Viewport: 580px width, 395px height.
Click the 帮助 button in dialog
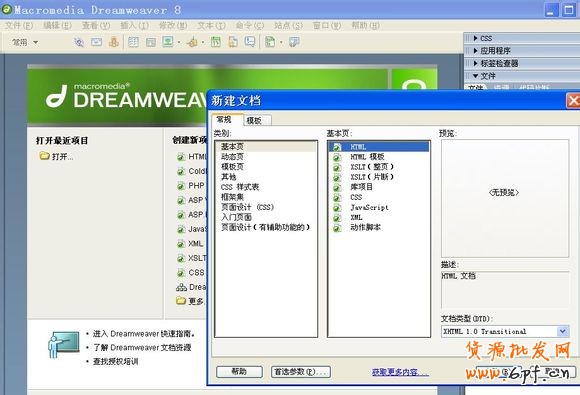coord(239,371)
